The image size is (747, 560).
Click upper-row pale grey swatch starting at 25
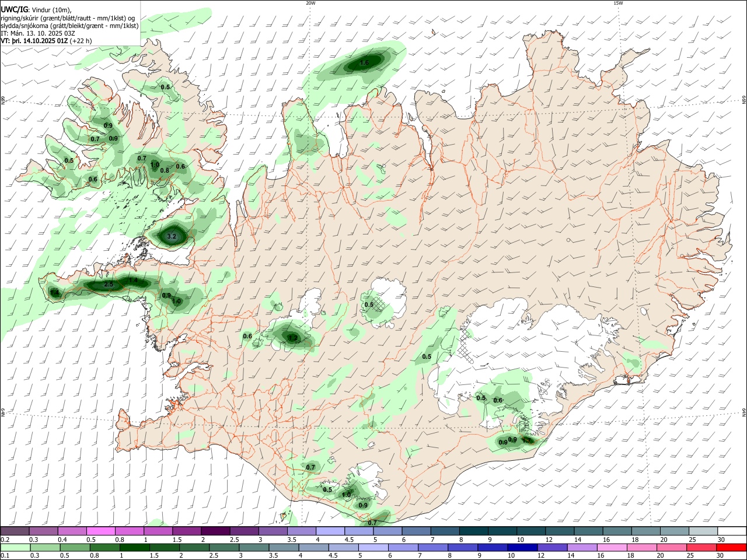[703, 531]
